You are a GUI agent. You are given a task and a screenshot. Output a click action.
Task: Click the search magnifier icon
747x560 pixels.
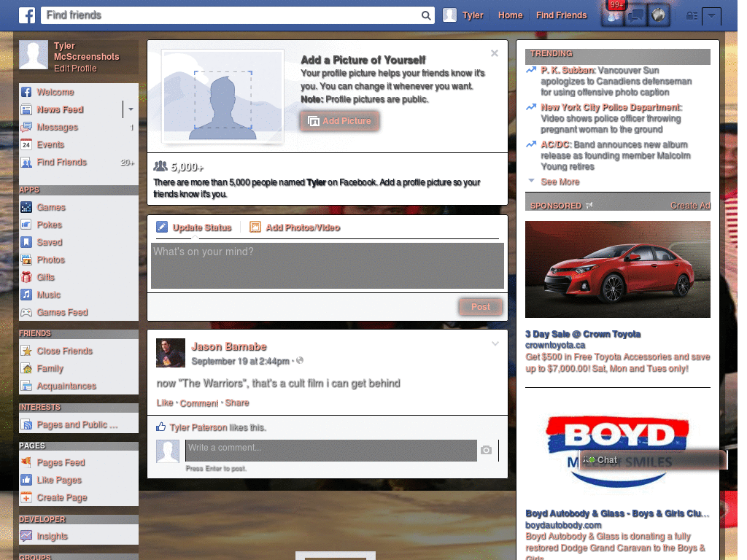[x=426, y=16]
